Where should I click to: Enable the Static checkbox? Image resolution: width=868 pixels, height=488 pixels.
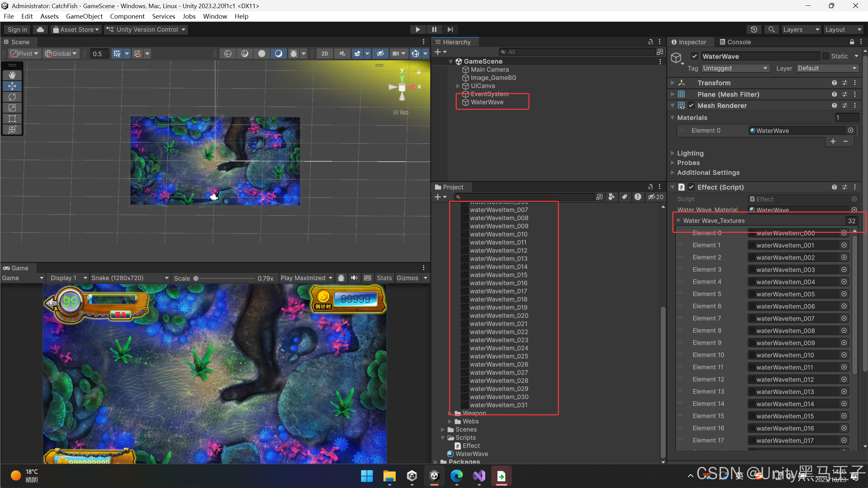point(826,56)
